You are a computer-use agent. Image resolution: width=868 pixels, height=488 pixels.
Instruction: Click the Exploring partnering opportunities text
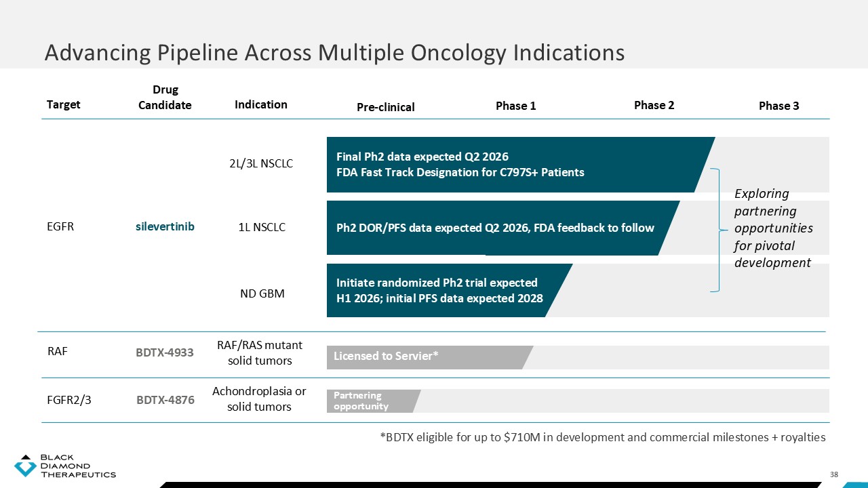[773, 228]
